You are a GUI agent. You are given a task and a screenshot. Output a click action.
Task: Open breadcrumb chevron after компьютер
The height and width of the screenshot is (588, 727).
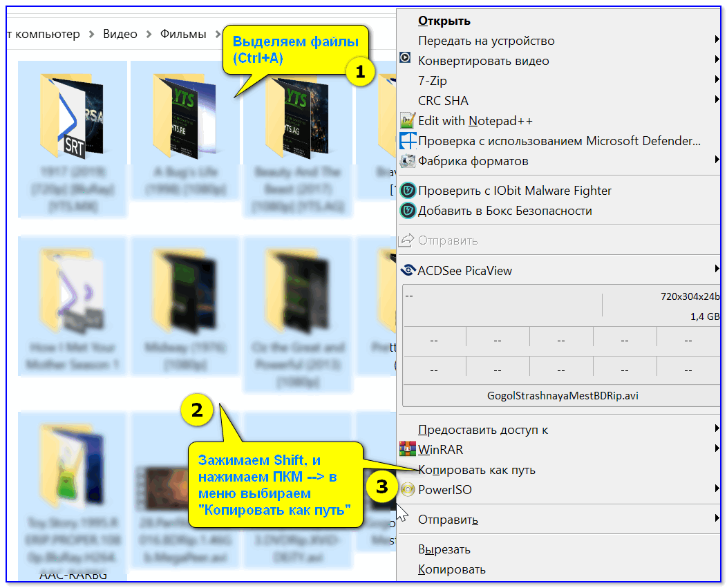click(x=91, y=35)
